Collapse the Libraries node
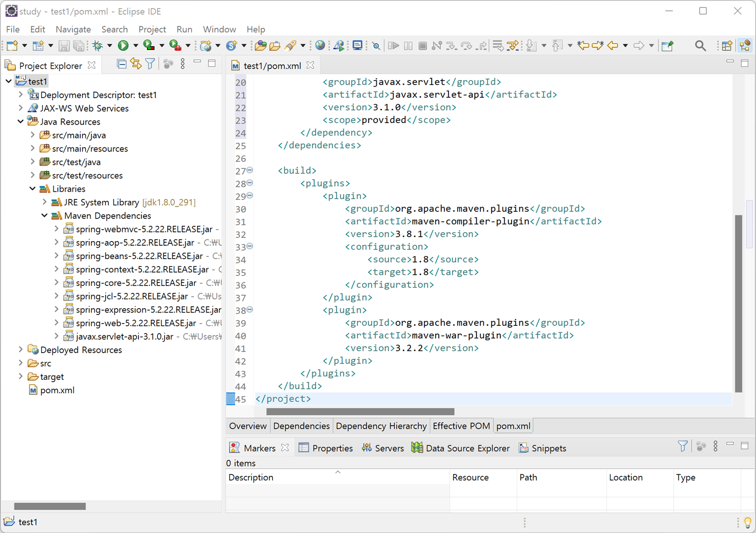The image size is (756, 533). tap(32, 189)
